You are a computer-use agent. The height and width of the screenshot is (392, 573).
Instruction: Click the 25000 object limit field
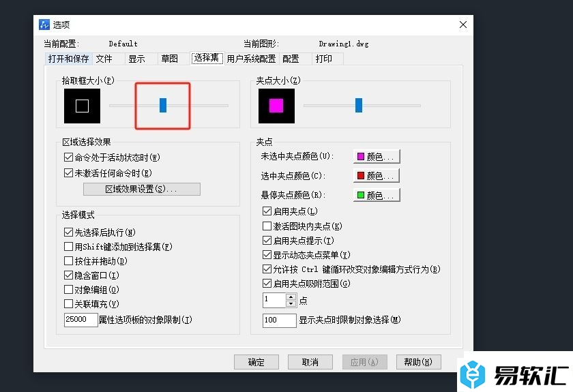click(x=80, y=320)
